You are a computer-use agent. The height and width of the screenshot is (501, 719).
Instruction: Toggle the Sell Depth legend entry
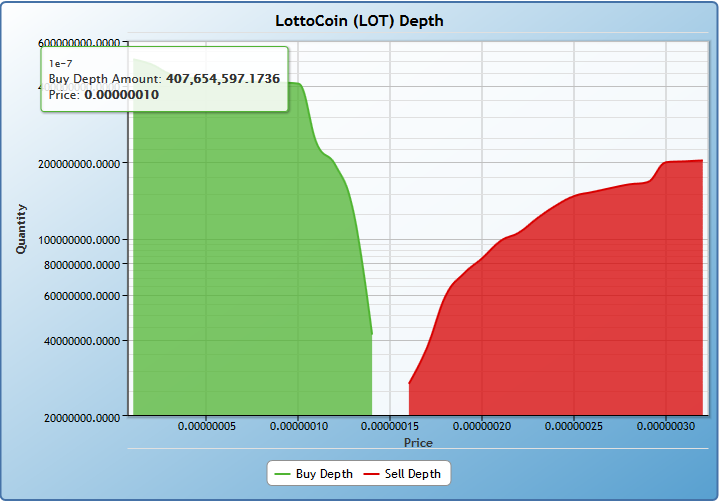402,473
